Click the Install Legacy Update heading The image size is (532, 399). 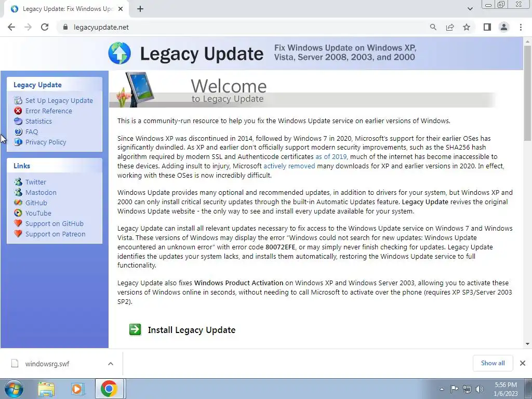(x=192, y=330)
